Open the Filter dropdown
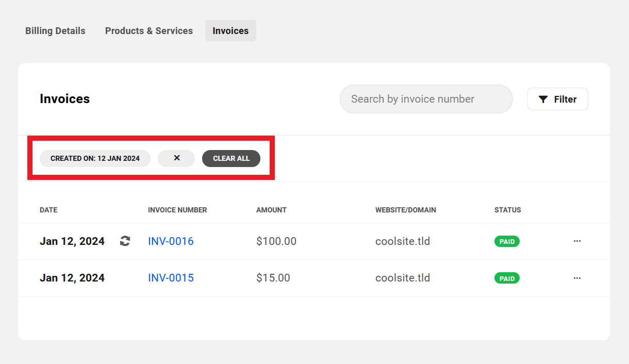 pyautogui.click(x=557, y=99)
